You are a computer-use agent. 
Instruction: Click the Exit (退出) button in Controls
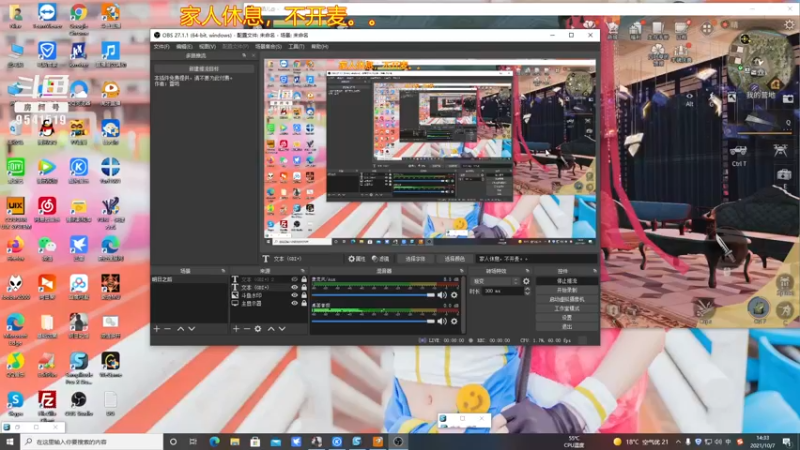pyautogui.click(x=567, y=327)
